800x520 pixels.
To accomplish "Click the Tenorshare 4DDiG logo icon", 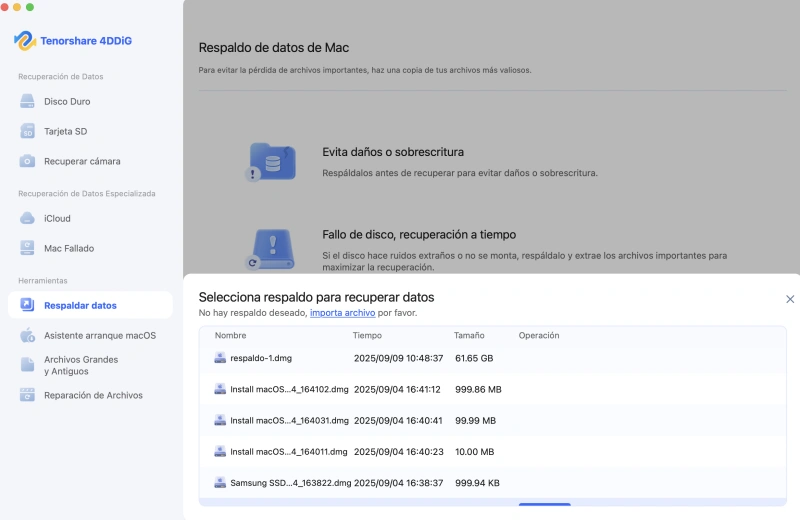I will [24, 41].
